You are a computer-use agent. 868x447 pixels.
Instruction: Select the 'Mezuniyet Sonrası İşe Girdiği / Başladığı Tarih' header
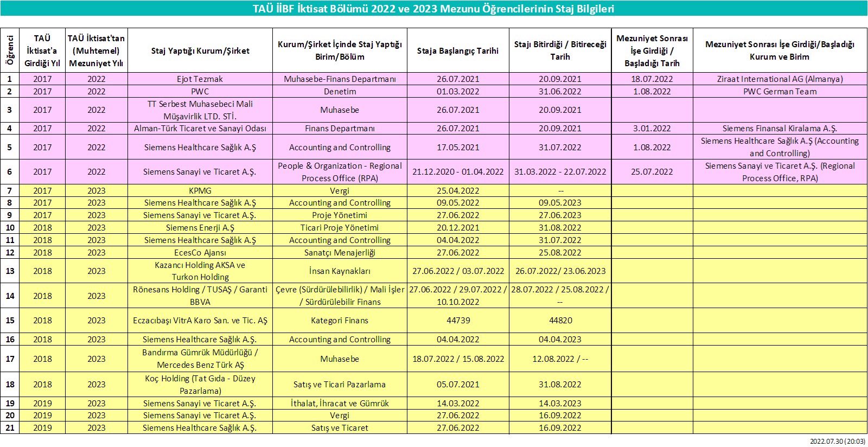click(x=652, y=50)
